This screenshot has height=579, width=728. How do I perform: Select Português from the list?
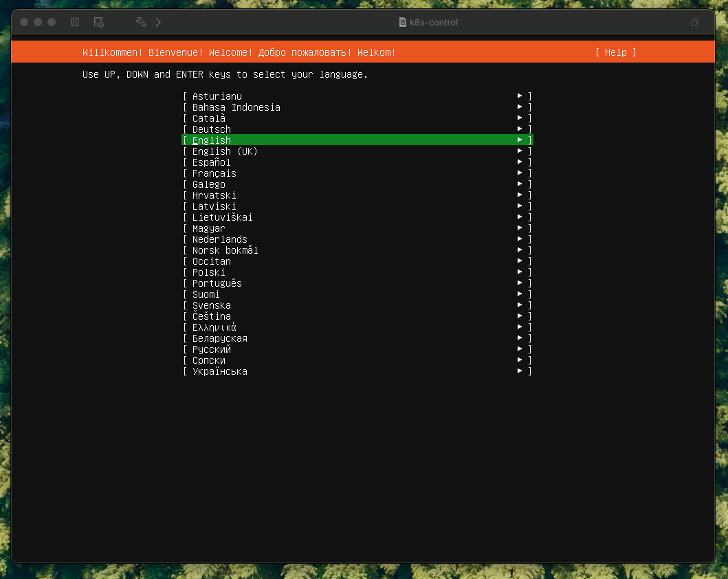pos(217,283)
